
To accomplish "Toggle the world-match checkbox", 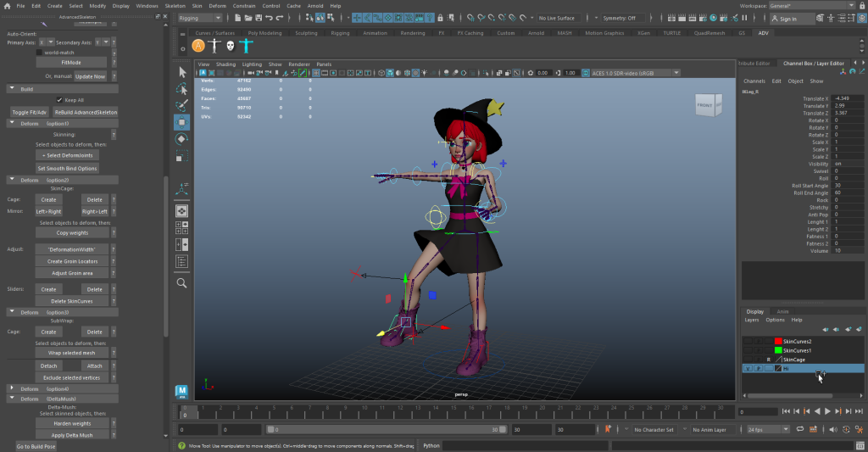I will pos(39,53).
